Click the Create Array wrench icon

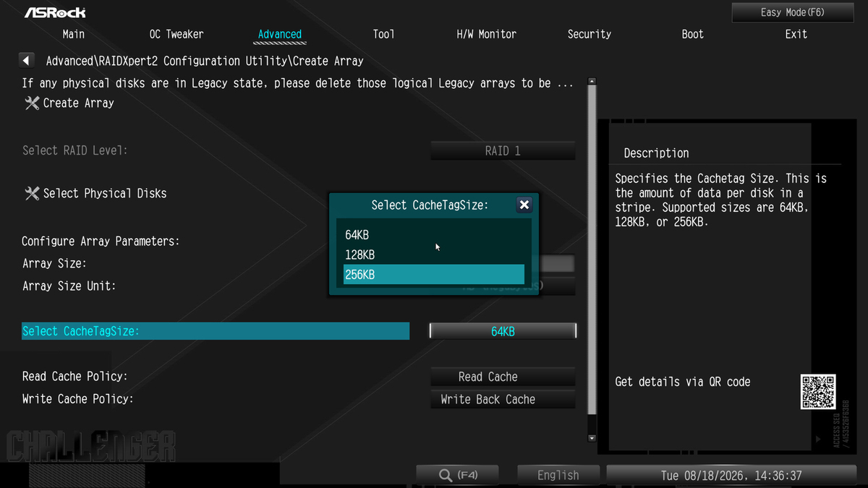pyautogui.click(x=32, y=103)
